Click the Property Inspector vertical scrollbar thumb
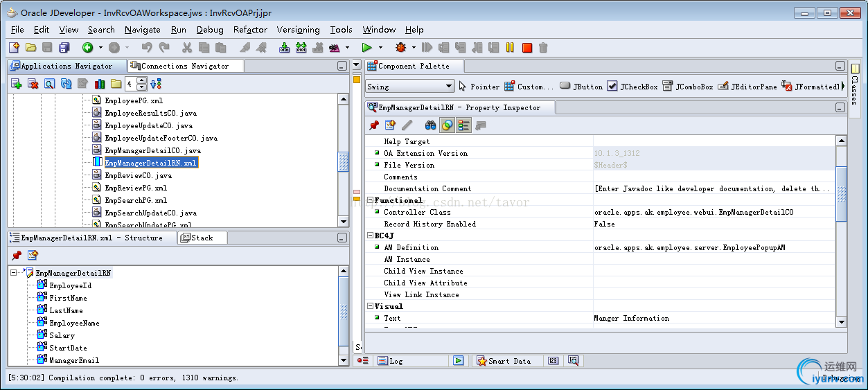This screenshot has width=868, height=390. (841, 194)
